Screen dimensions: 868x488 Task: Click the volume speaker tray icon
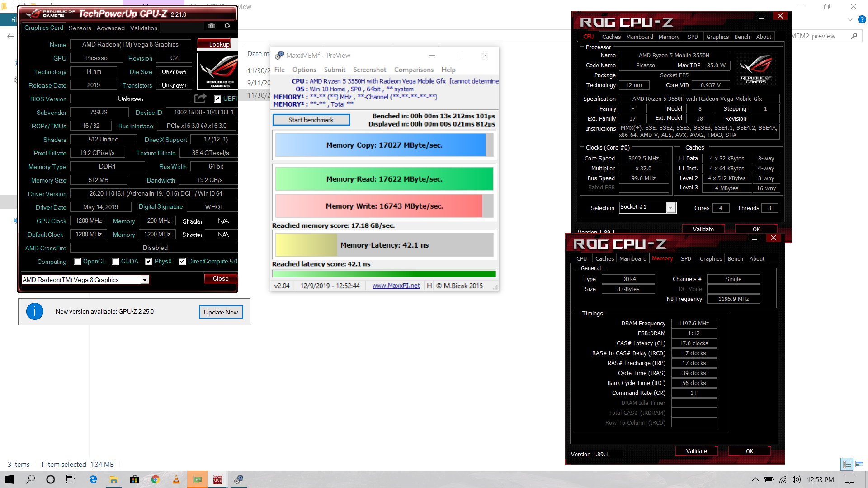(x=796, y=479)
